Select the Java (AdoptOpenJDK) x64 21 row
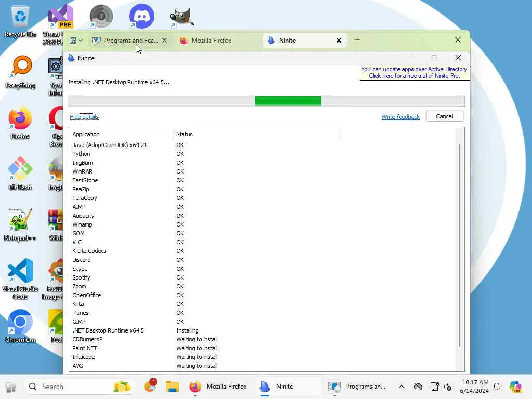Screen dimensions: 532x399 (x=262, y=145)
